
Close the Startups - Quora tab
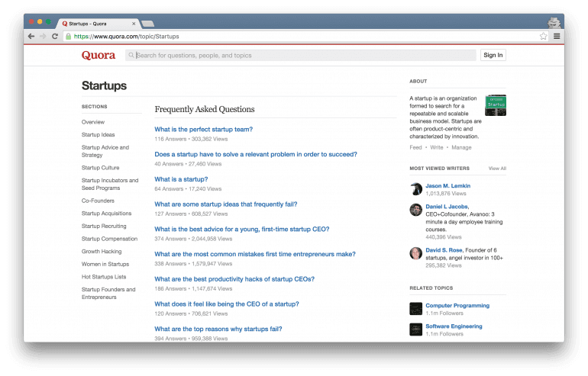(x=134, y=24)
